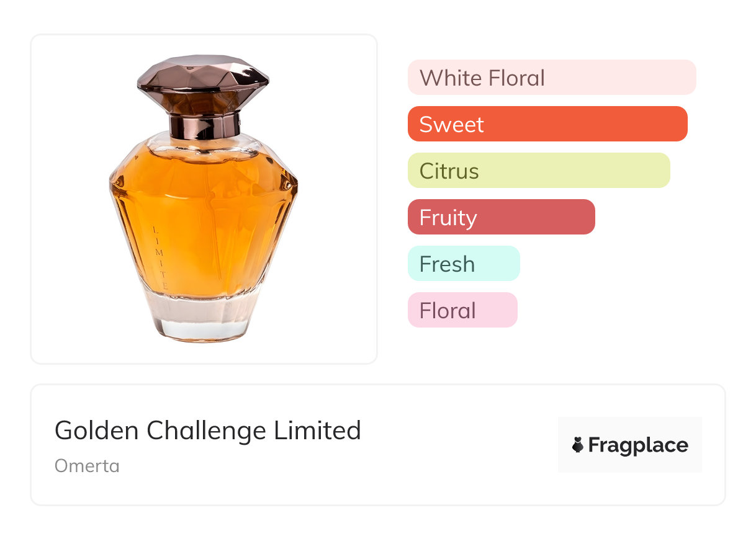Click the Fragplace bottle logo icon
This screenshot has width=756, height=536.
click(578, 445)
